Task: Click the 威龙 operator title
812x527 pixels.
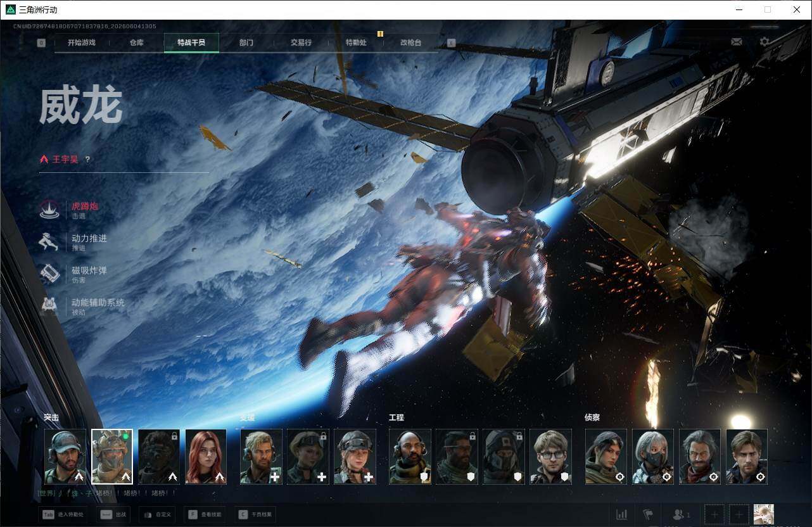Action: pyautogui.click(x=80, y=106)
